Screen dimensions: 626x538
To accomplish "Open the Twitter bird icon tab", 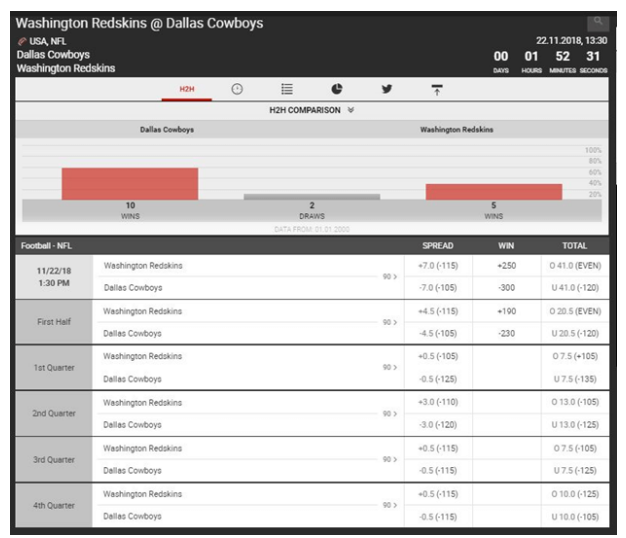I will click(x=386, y=89).
